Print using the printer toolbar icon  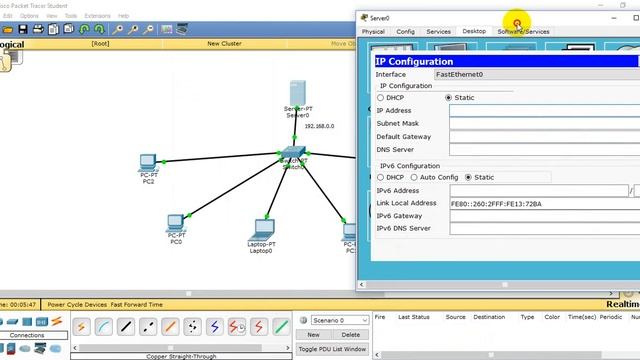[x=38, y=29]
